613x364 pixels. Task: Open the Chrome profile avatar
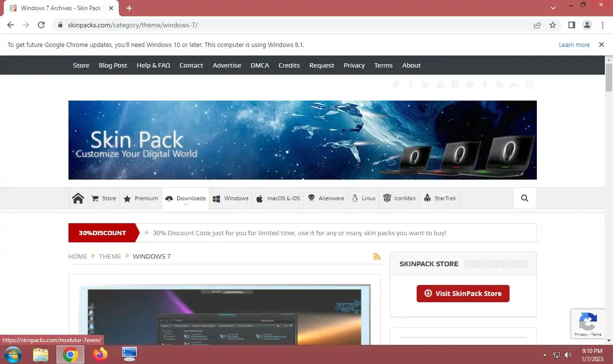pyautogui.click(x=587, y=25)
